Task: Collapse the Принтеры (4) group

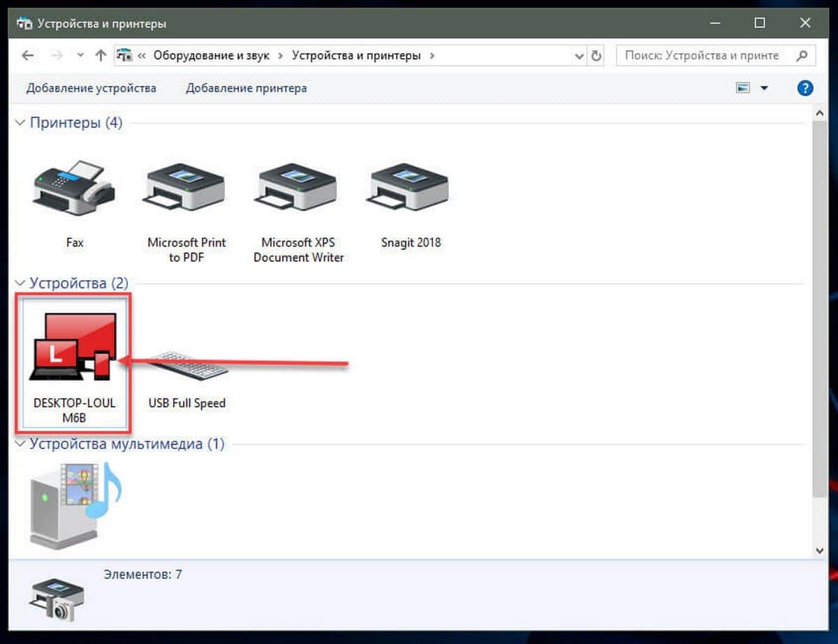Action: pyautogui.click(x=20, y=123)
